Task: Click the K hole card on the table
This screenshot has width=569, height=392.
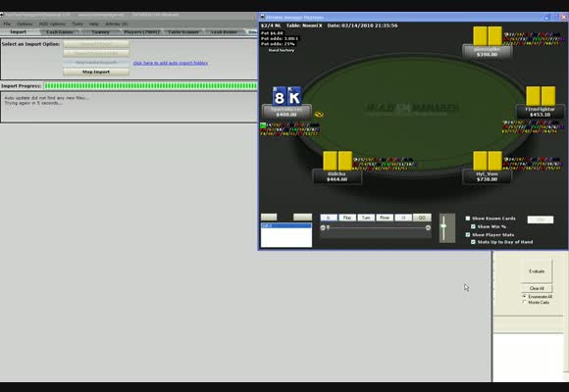Action: pyautogui.click(x=294, y=96)
